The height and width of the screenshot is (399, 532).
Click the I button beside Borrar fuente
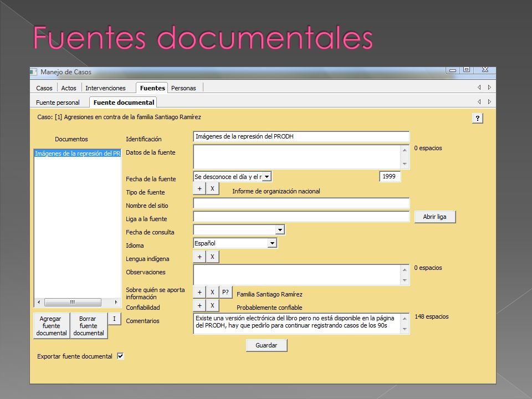click(x=114, y=319)
